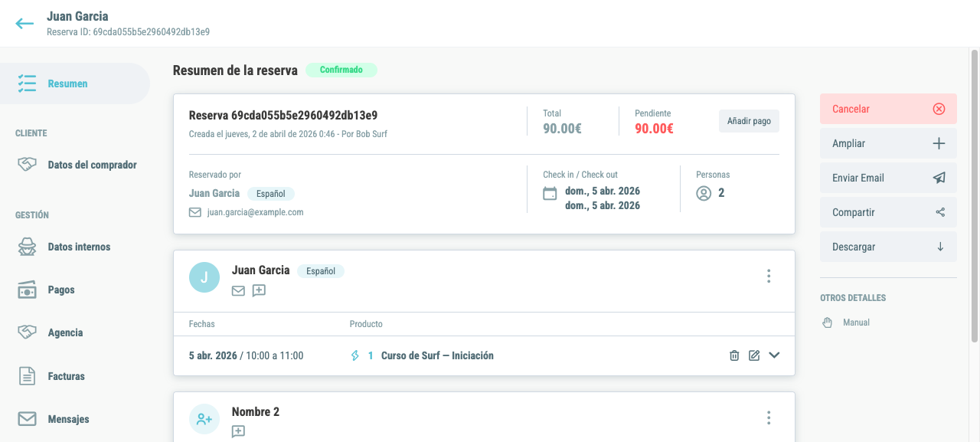Click the spy icon next to Datos internos

28,247
